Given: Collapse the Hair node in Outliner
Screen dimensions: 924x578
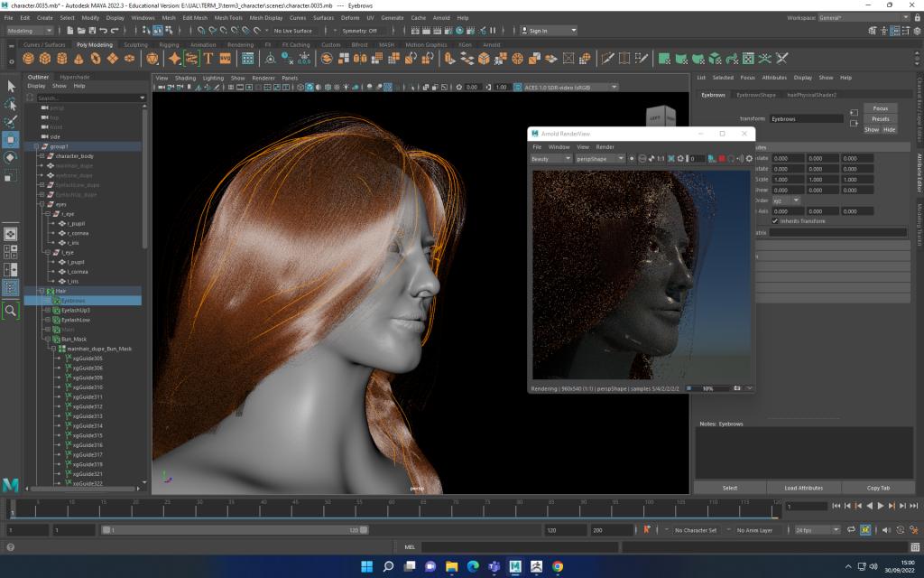Looking at the screenshot, I should pyautogui.click(x=42, y=291).
